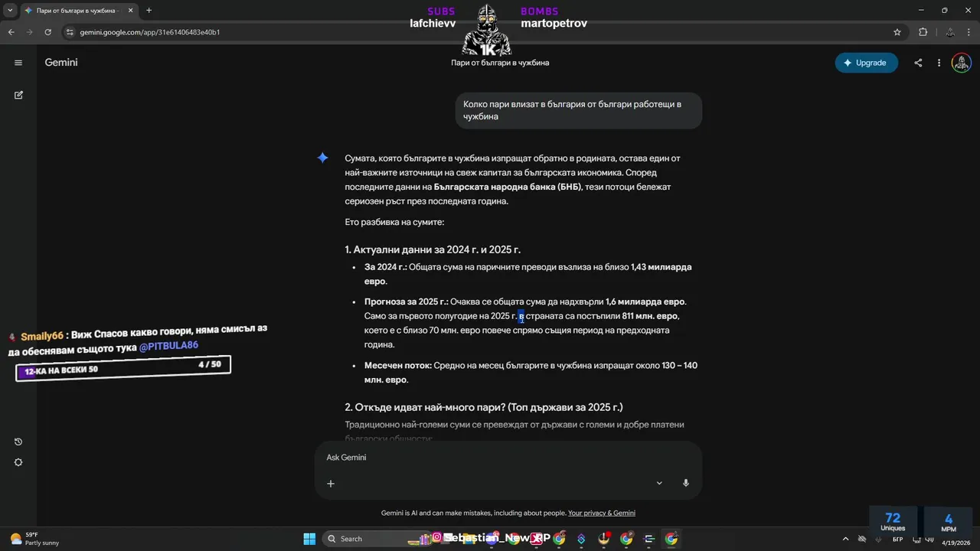Open the Chrome three-dot browser menu
980x551 pixels.
coord(969,32)
